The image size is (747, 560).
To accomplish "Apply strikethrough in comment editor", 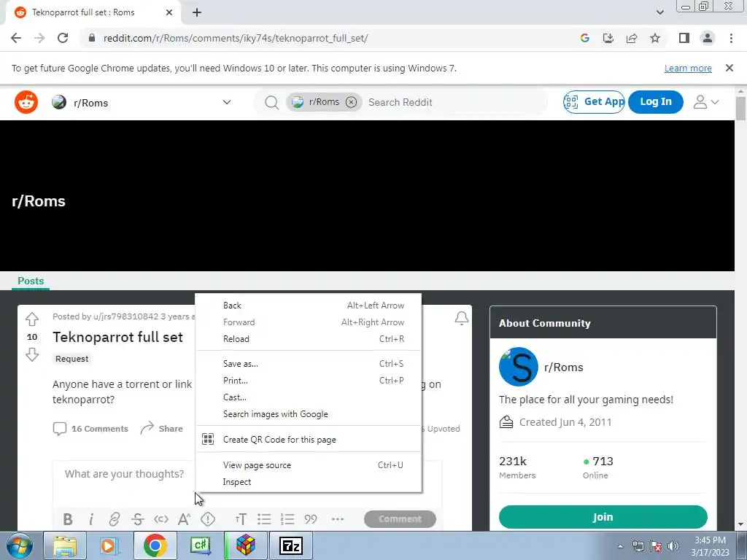I will click(x=138, y=519).
